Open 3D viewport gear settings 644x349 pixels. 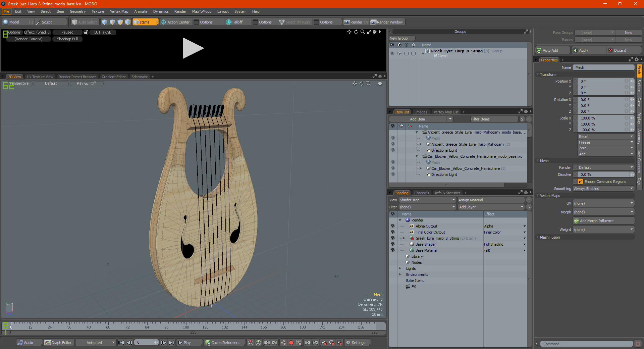tap(380, 84)
